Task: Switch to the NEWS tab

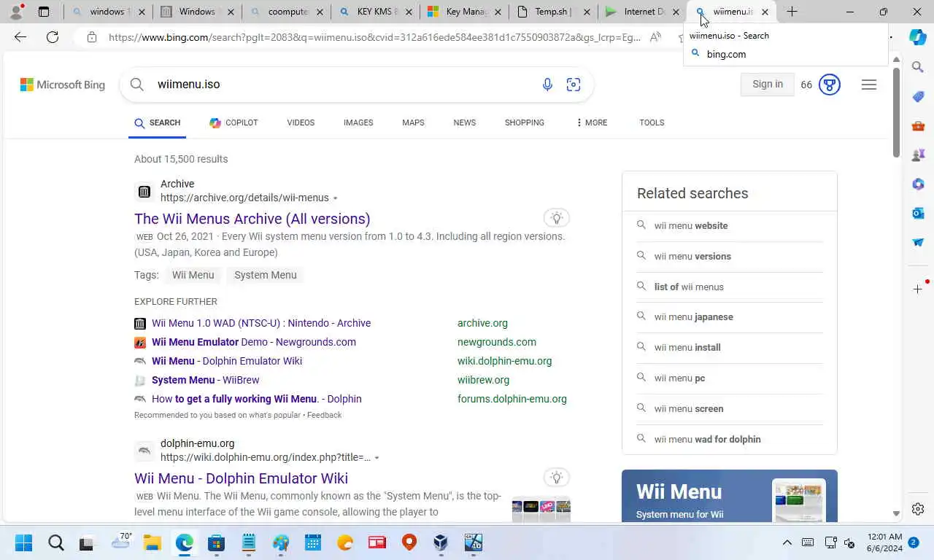Action: [x=464, y=122]
